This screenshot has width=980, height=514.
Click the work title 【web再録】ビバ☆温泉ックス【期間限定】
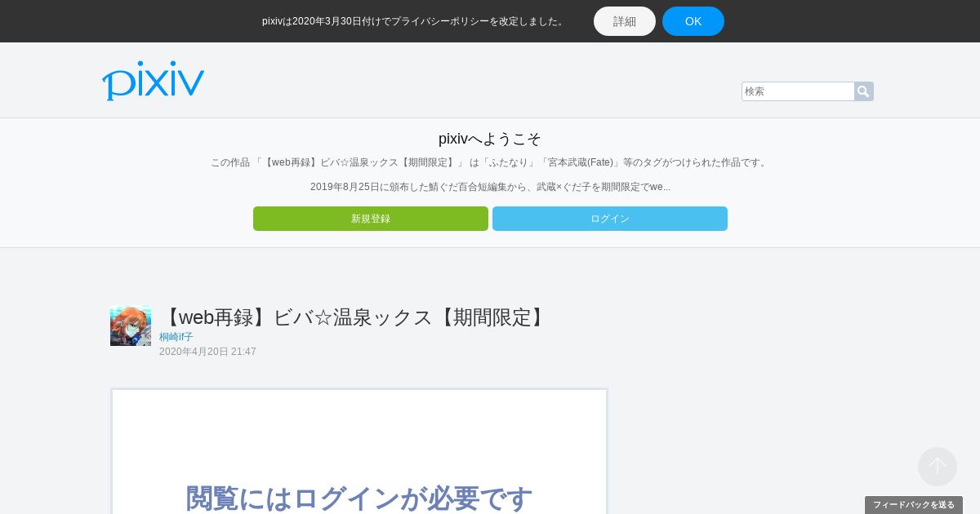point(354,317)
